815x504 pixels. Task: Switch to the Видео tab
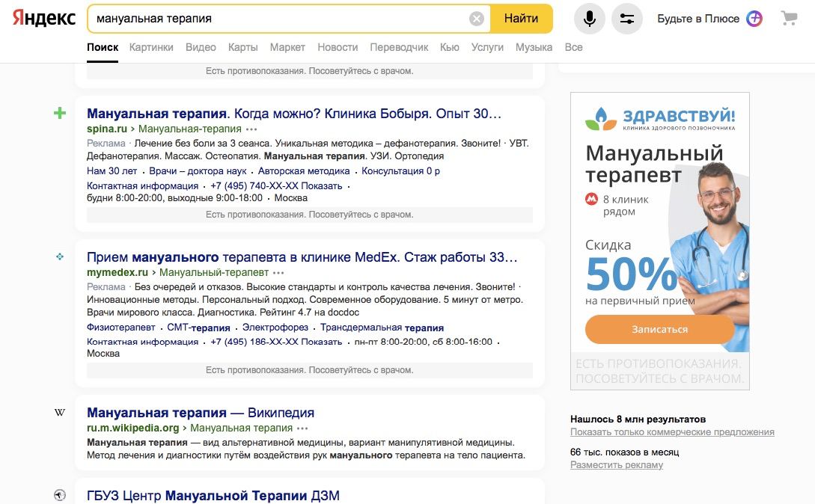(x=201, y=47)
